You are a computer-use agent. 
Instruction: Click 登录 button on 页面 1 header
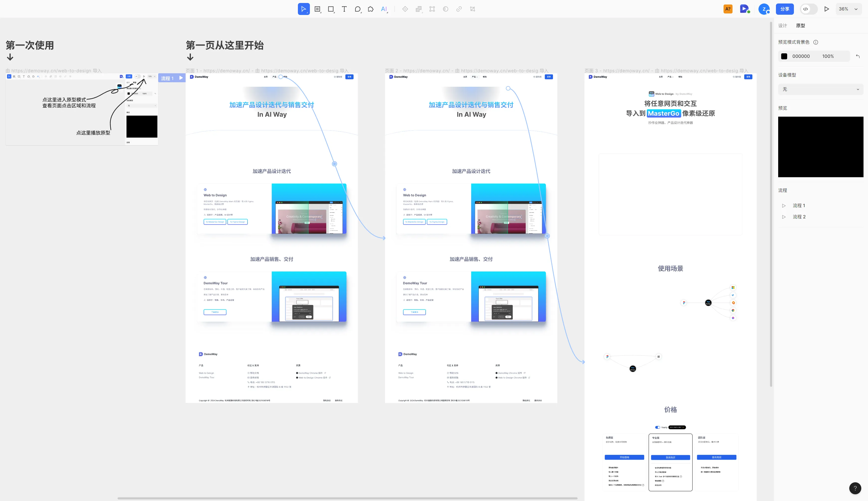pos(349,77)
